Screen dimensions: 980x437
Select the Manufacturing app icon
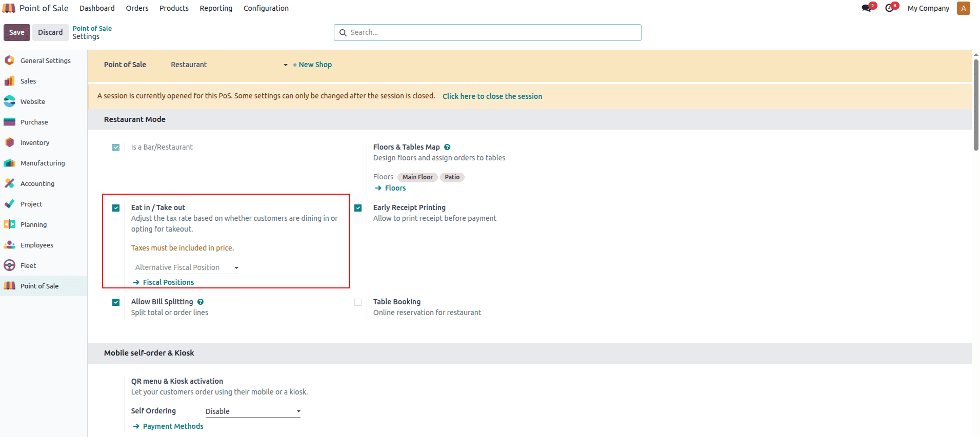[x=9, y=163]
